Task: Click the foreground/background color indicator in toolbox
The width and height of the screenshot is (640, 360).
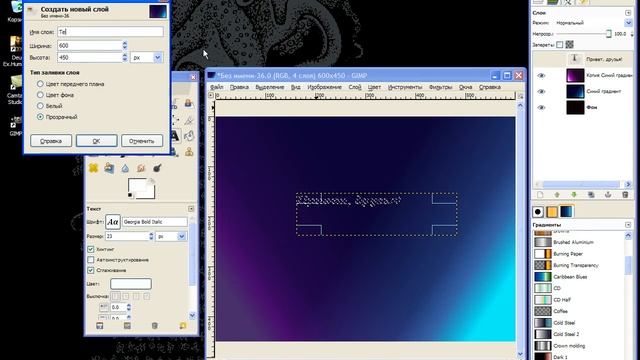Action: 141,189
